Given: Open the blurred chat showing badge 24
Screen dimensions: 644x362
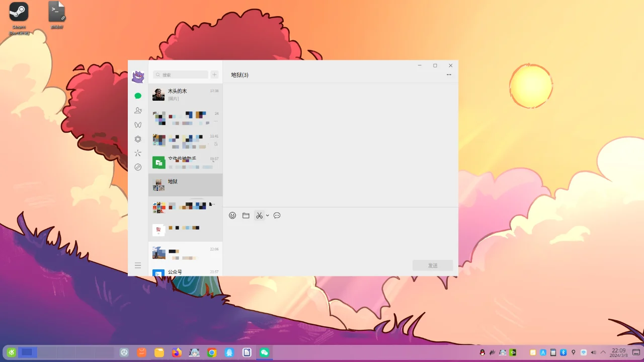Looking at the screenshot, I should [x=185, y=117].
